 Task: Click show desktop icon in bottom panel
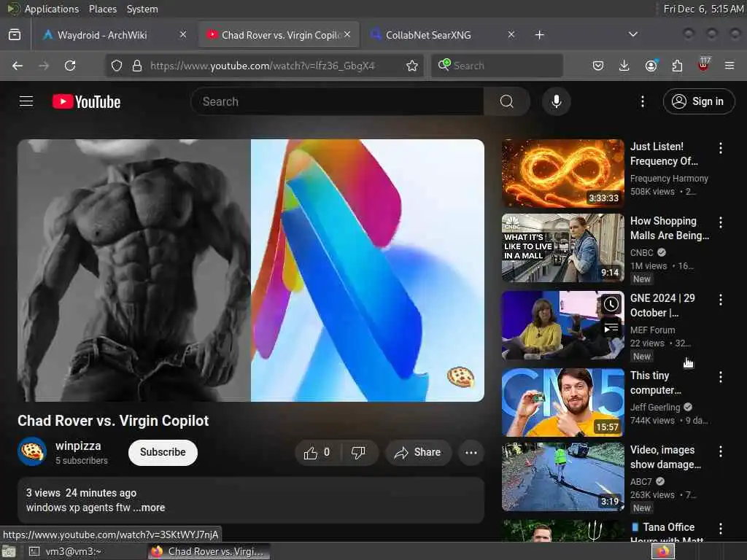coord(9,551)
